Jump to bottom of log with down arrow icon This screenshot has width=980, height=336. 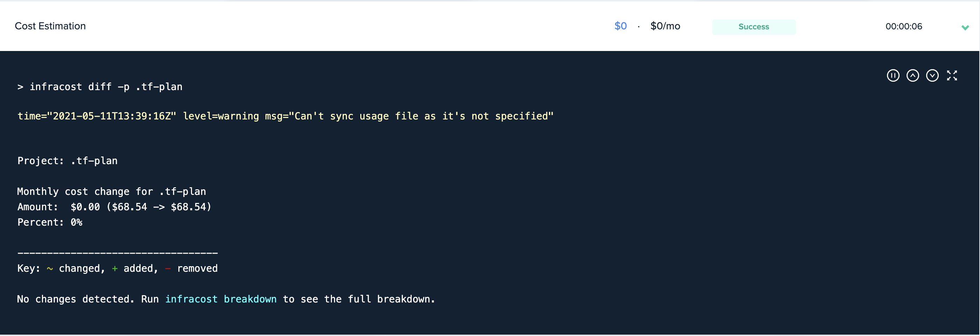click(x=932, y=76)
